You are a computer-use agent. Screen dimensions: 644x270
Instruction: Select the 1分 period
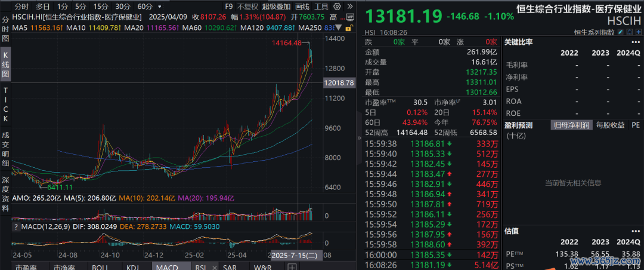pyautogui.click(x=63, y=7)
